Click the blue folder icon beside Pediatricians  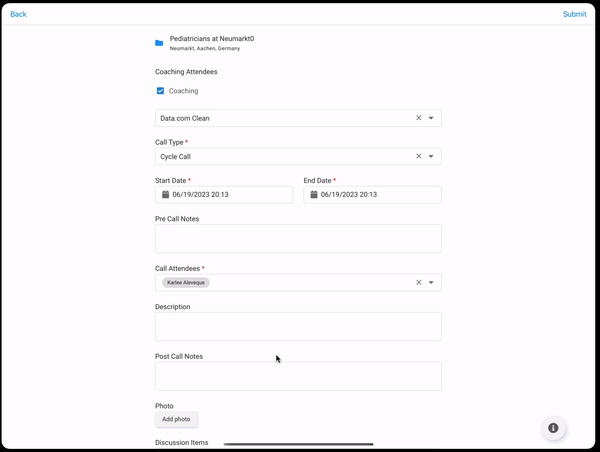[x=159, y=43]
